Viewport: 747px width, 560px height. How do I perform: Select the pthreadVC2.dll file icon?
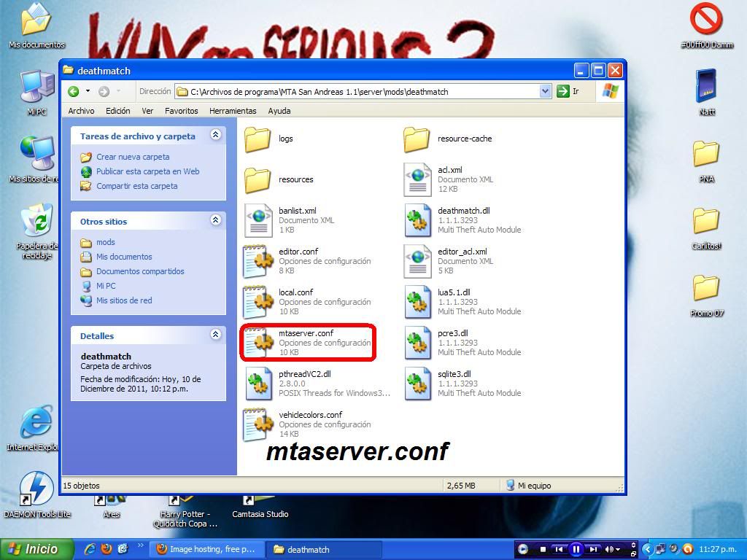tap(259, 384)
